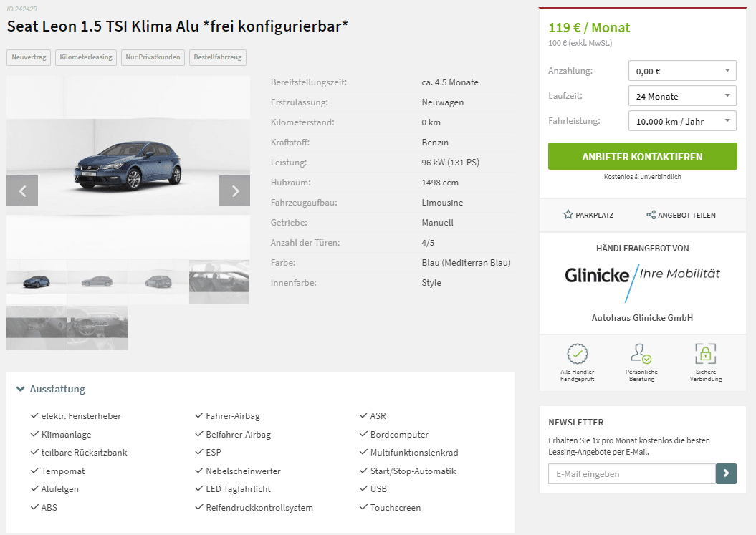Submit newsletter with the arrow button
The height and width of the screenshot is (535, 756).
click(x=726, y=474)
